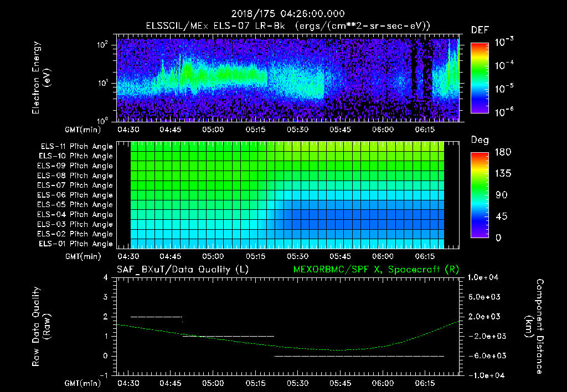The image size is (567, 392).
Task: Select the 135 degree scale value
Action: (x=503, y=174)
